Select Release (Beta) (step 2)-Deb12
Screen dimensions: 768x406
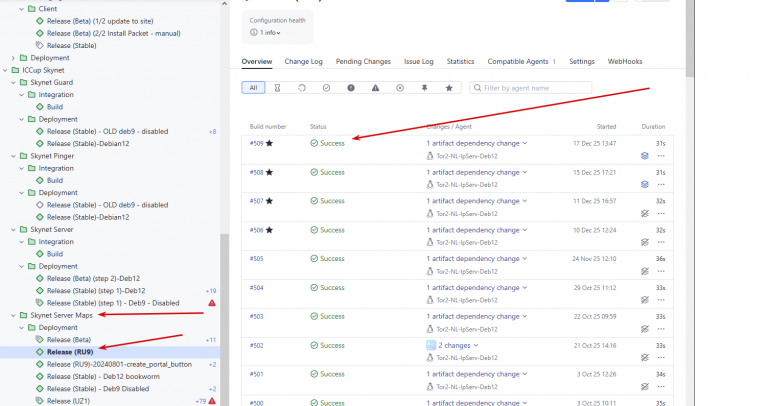point(94,278)
